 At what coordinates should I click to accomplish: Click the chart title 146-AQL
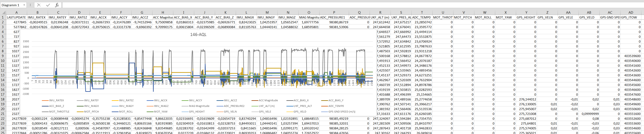click(x=198, y=35)
